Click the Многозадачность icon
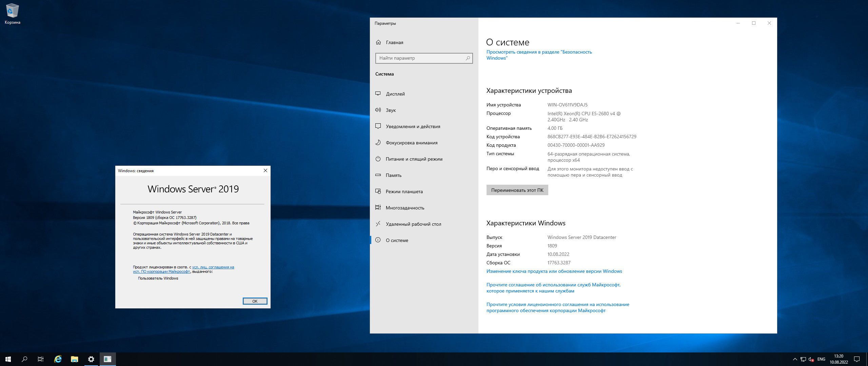The height and width of the screenshot is (366, 868). click(378, 207)
